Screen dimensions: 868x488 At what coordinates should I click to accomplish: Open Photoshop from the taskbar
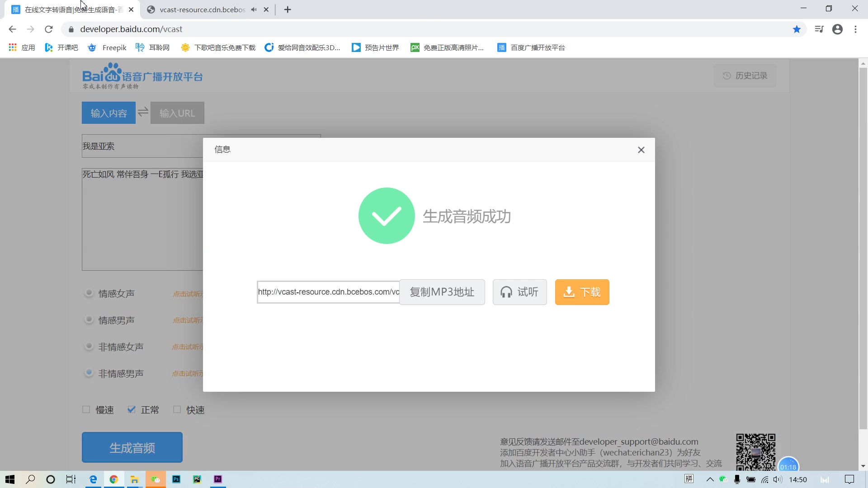point(176,479)
